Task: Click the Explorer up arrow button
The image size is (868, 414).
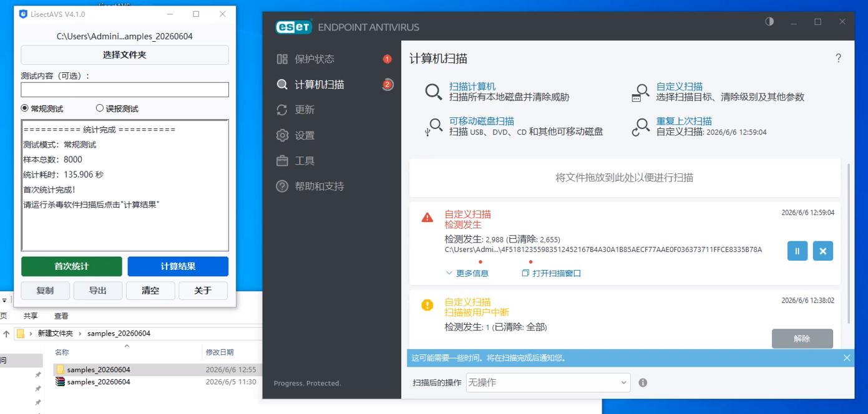Action: 7,334
